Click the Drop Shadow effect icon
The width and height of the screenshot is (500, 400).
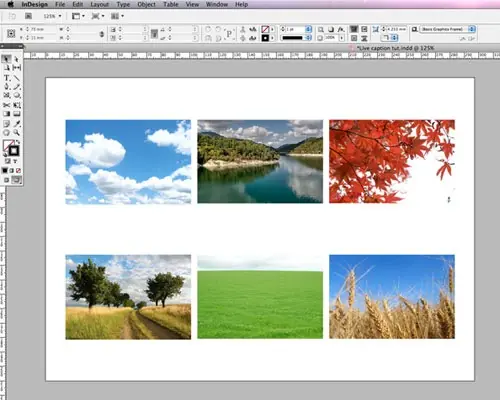click(x=331, y=29)
